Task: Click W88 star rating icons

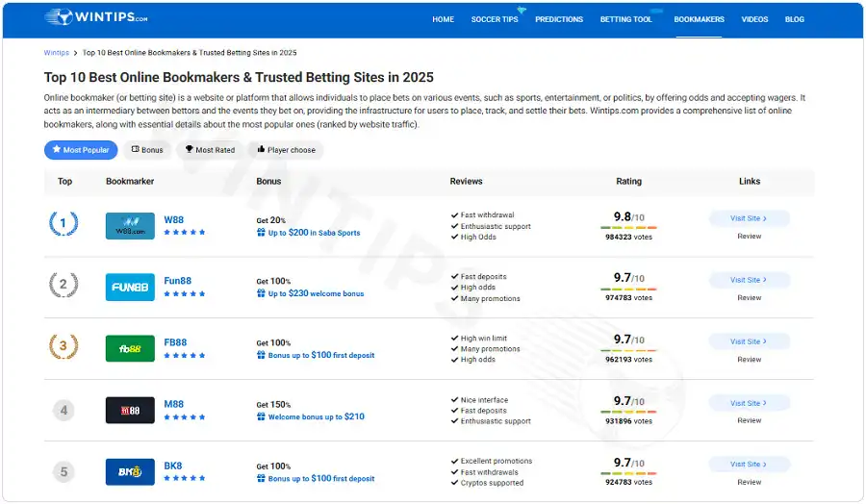Action: (185, 233)
